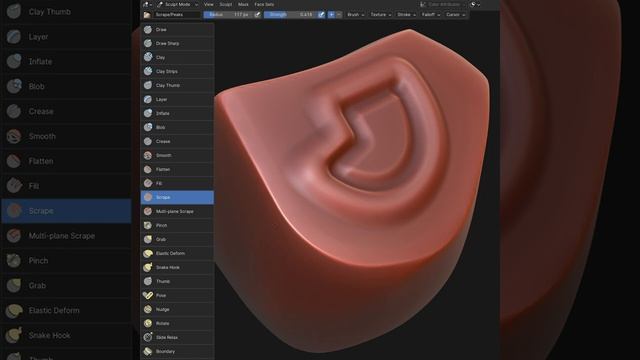Select Flatten brush in the center tool list
The width and height of the screenshot is (640, 360).
coord(177,169)
